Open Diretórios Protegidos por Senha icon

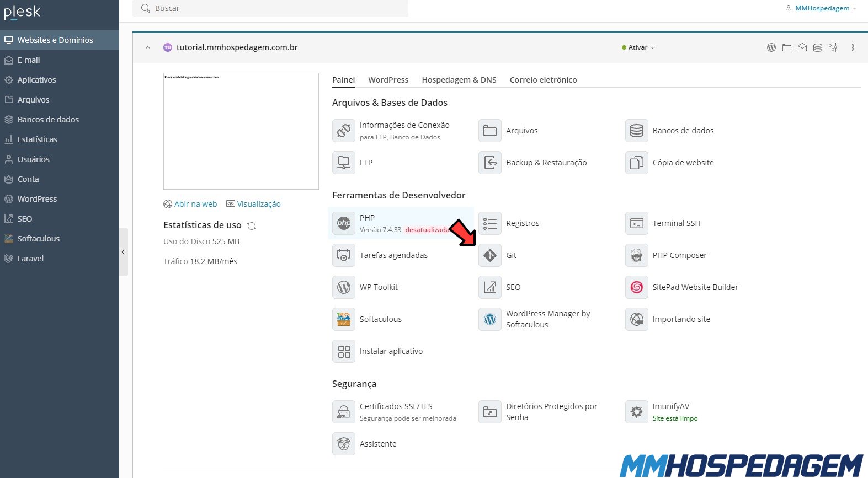tap(490, 412)
